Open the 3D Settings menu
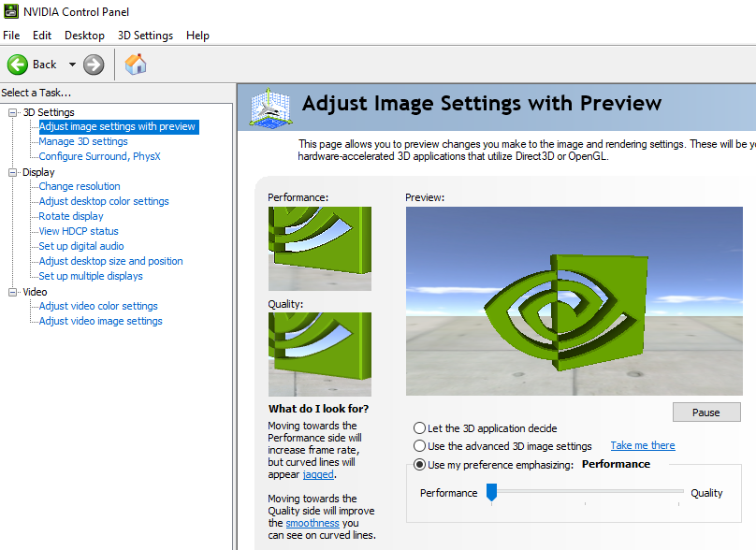Image resolution: width=756 pixels, height=550 pixels. (x=145, y=36)
